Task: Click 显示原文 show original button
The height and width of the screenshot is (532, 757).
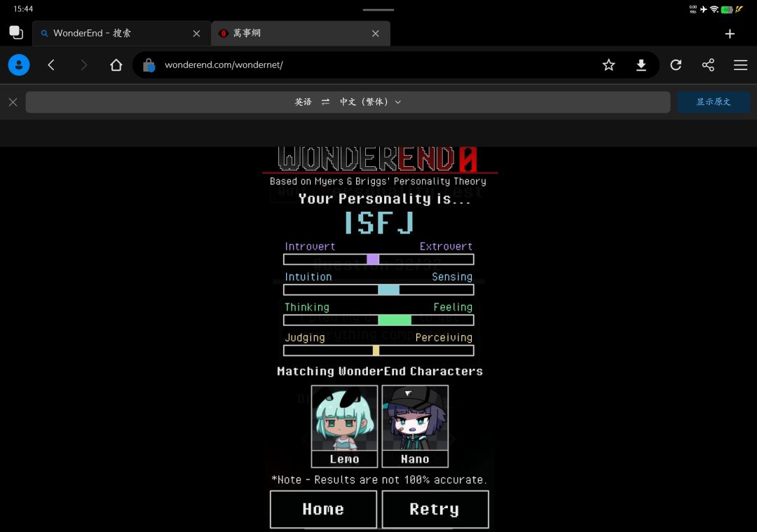Action: (x=713, y=102)
